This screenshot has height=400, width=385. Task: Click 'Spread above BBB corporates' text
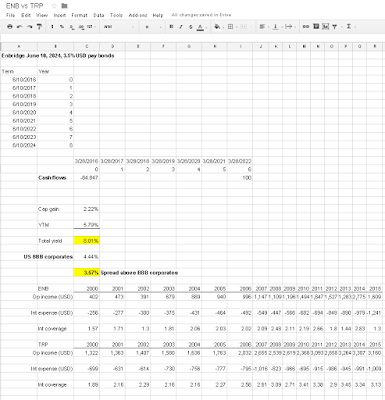click(x=139, y=273)
